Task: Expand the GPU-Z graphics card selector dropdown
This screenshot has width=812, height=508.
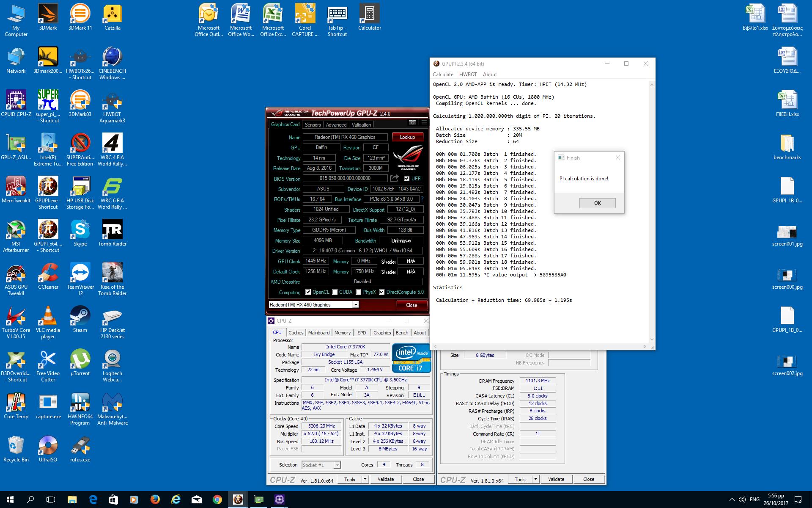Action: pos(356,305)
